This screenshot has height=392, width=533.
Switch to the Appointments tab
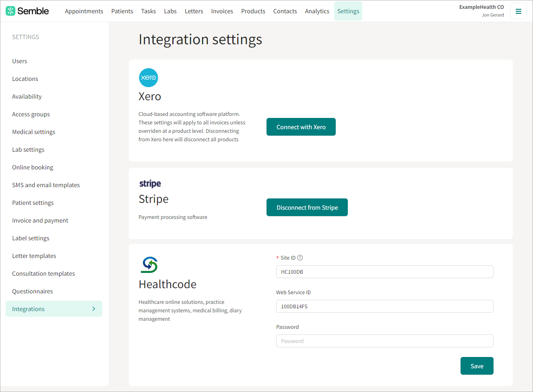pyautogui.click(x=84, y=11)
